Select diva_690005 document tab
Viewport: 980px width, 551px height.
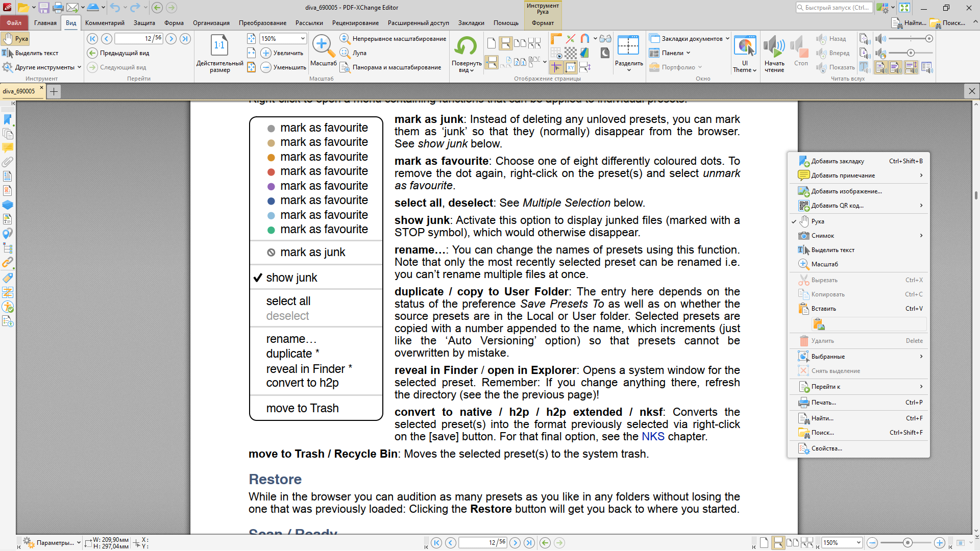pyautogui.click(x=19, y=91)
